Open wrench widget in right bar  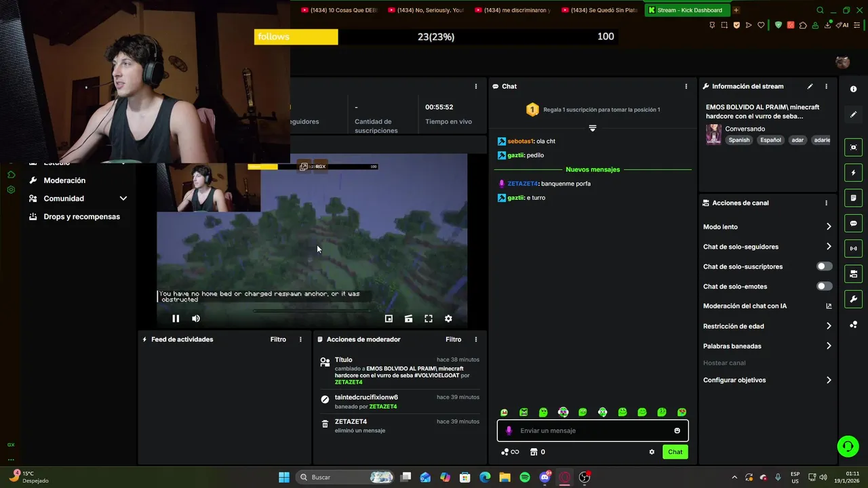pyautogui.click(x=853, y=299)
